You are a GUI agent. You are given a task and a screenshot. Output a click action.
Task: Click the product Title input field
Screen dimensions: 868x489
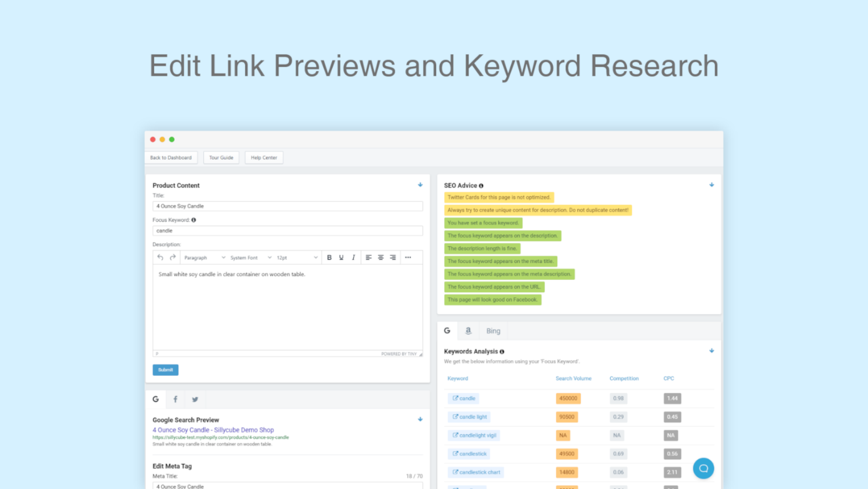288,206
